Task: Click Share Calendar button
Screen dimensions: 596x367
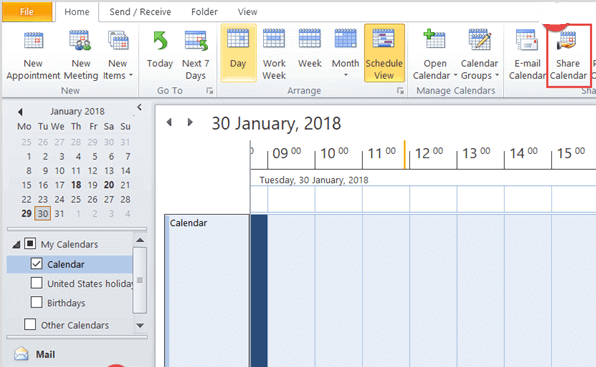Action: 568,55
